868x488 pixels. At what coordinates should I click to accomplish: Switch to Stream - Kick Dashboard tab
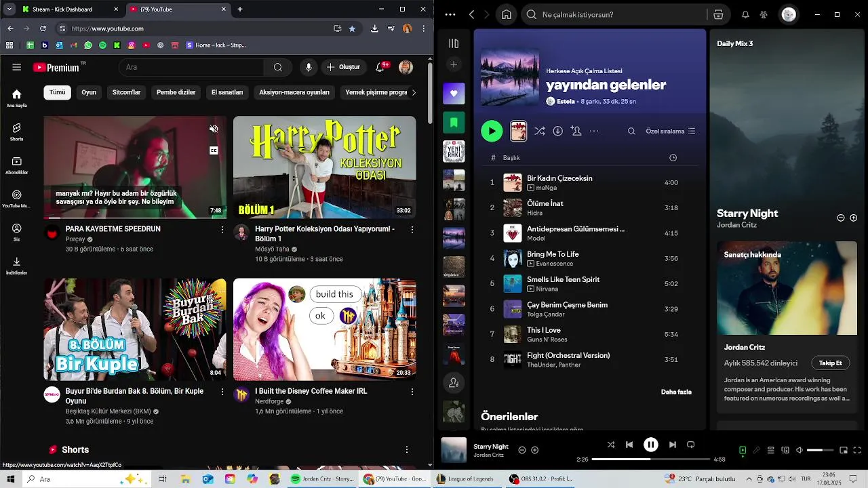[70, 9]
